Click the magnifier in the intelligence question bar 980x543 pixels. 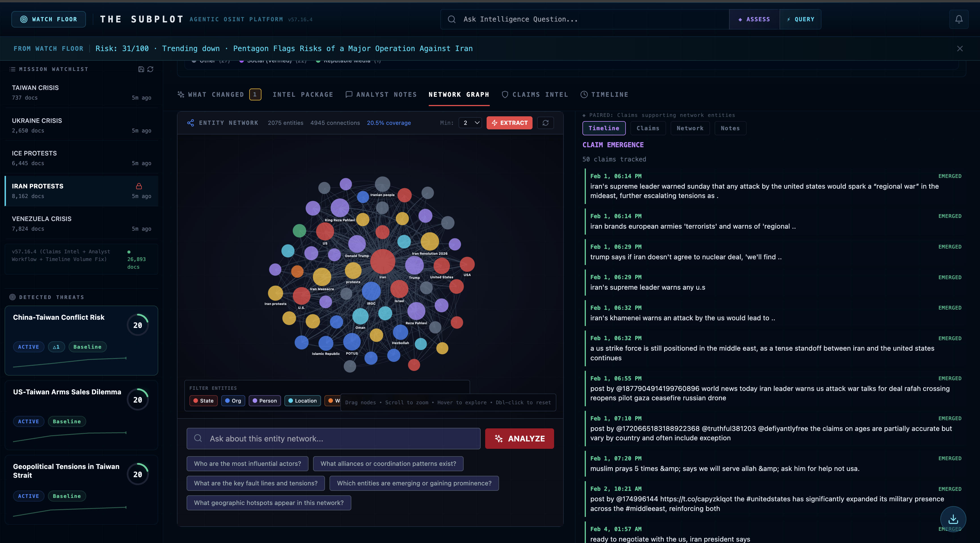tap(451, 19)
